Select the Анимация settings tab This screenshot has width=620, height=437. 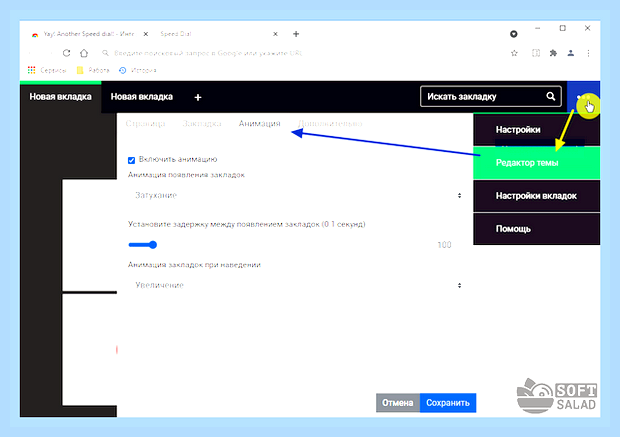(259, 123)
